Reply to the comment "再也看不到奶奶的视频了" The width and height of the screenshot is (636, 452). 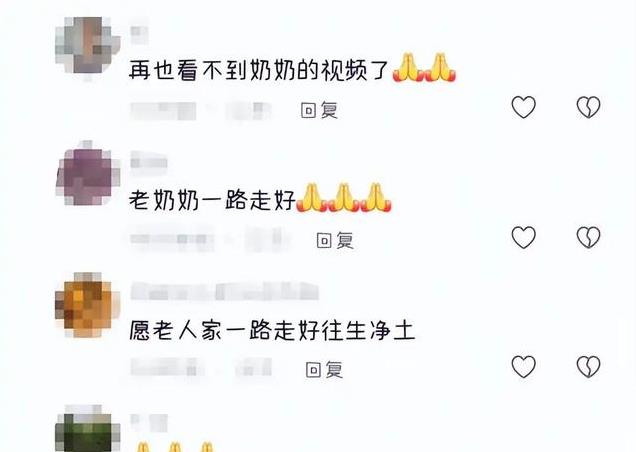pyautogui.click(x=319, y=110)
